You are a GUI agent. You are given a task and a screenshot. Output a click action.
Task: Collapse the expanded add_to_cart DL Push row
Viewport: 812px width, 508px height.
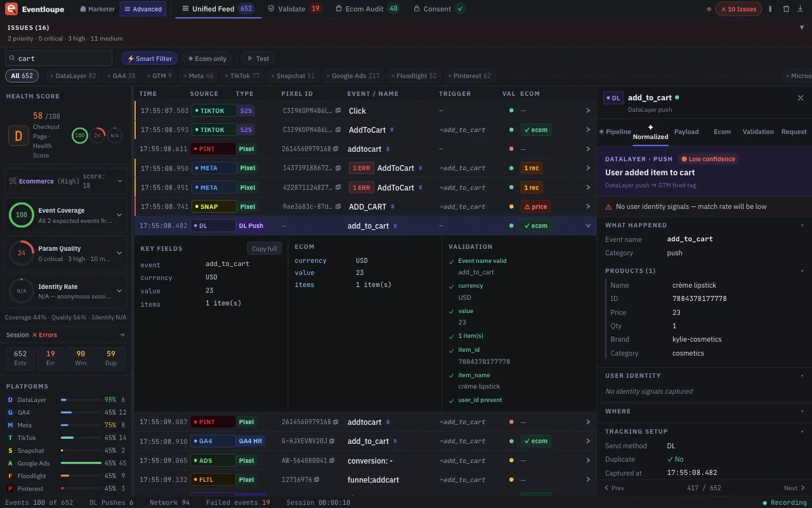(x=588, y=226)
